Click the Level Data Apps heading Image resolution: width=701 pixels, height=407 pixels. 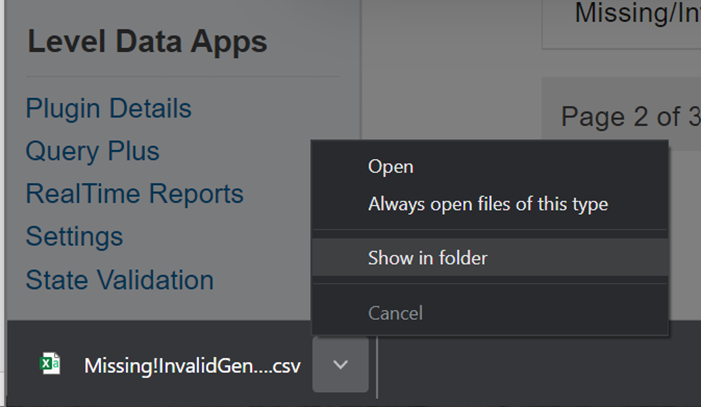coord(147,42)
